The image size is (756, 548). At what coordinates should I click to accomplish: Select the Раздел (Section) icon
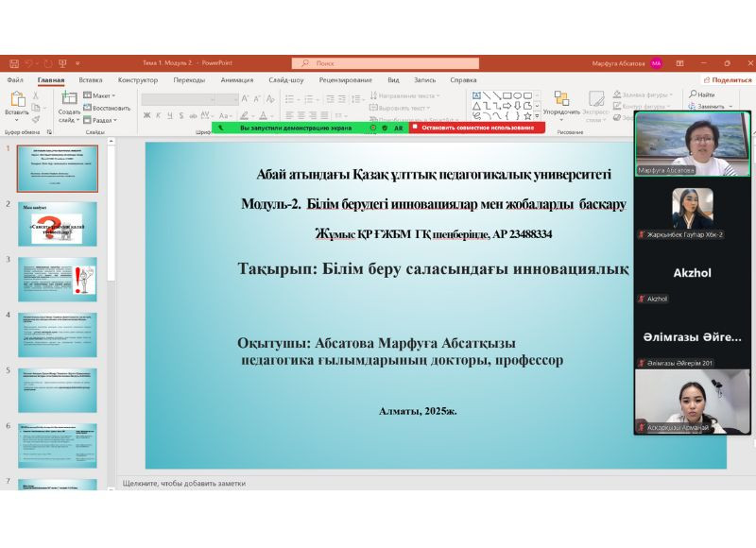(x=85, y=119)
